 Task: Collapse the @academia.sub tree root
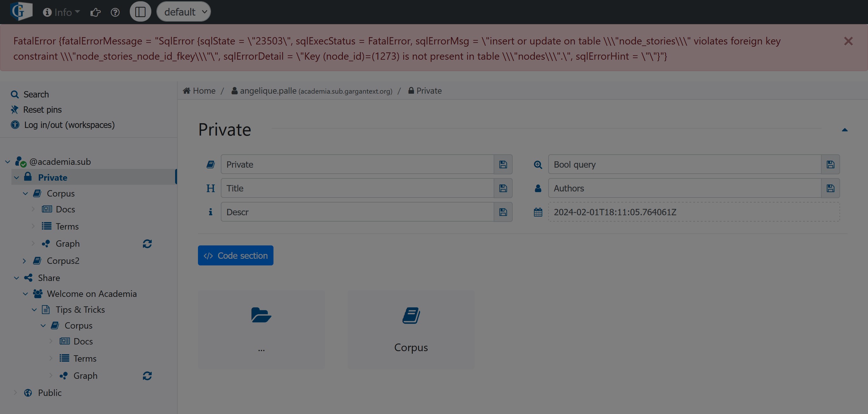(7, 162)
